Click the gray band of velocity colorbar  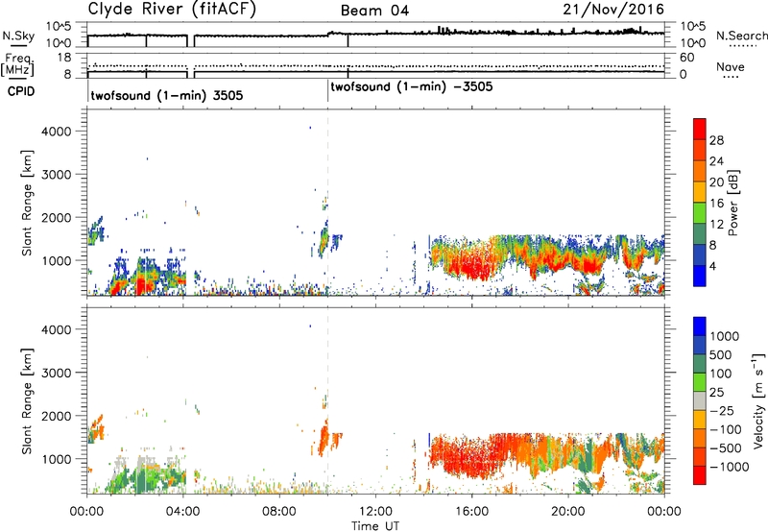[x=700, y=400]
